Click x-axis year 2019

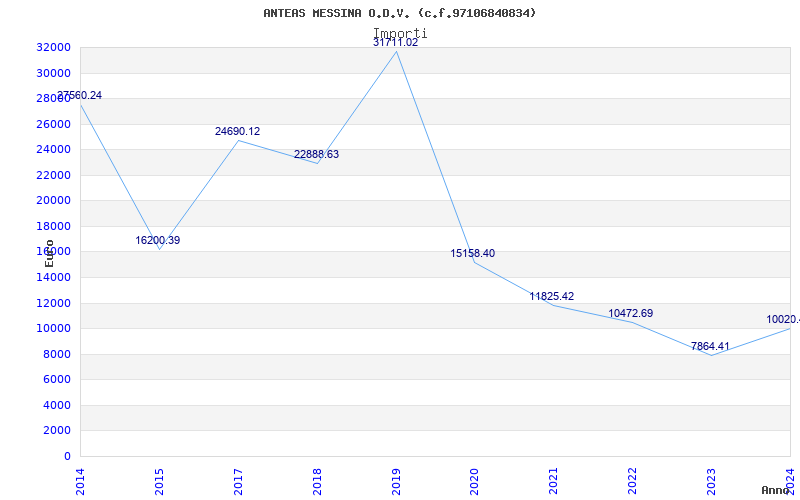pos(396,481)
